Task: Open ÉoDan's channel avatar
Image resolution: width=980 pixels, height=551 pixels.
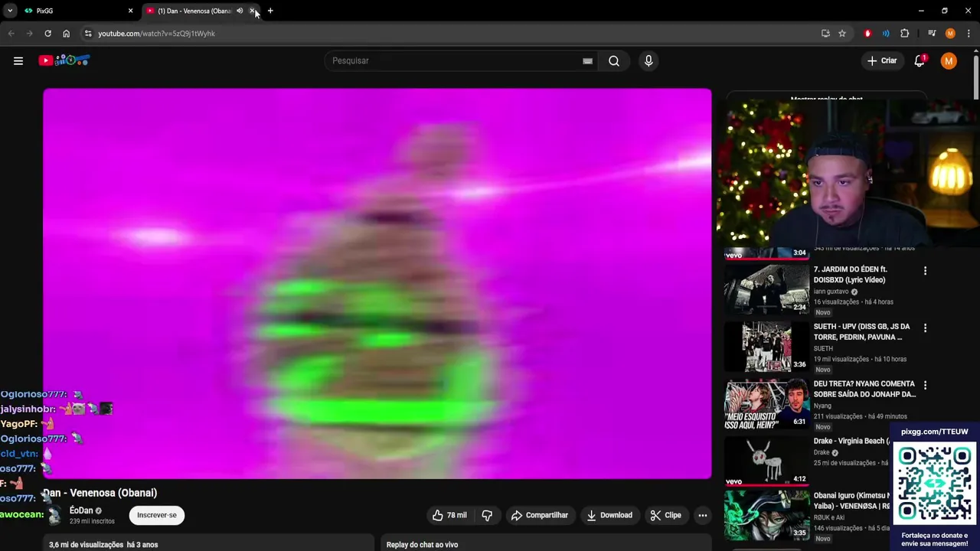Action: [x=54, y=515]
